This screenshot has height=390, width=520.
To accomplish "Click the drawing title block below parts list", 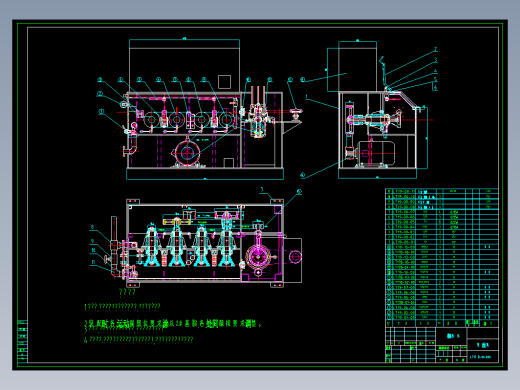I will click(442, 345).
